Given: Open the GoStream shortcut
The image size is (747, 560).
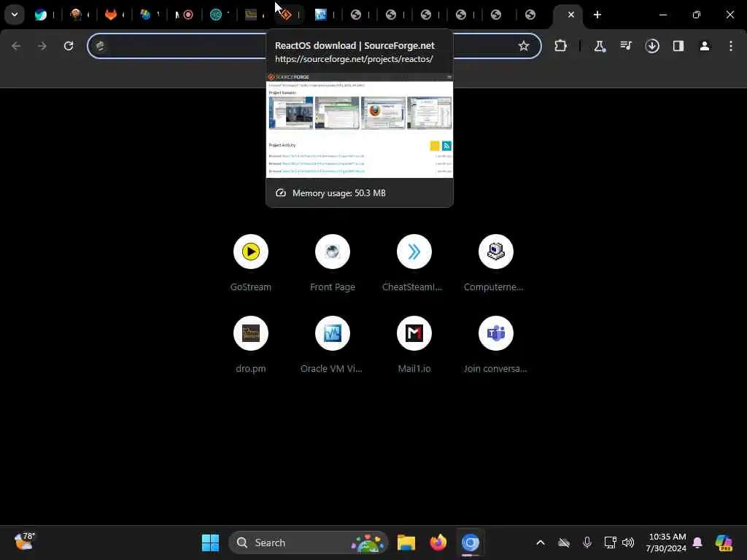Looking at the screenshot, I should point(251,262).
